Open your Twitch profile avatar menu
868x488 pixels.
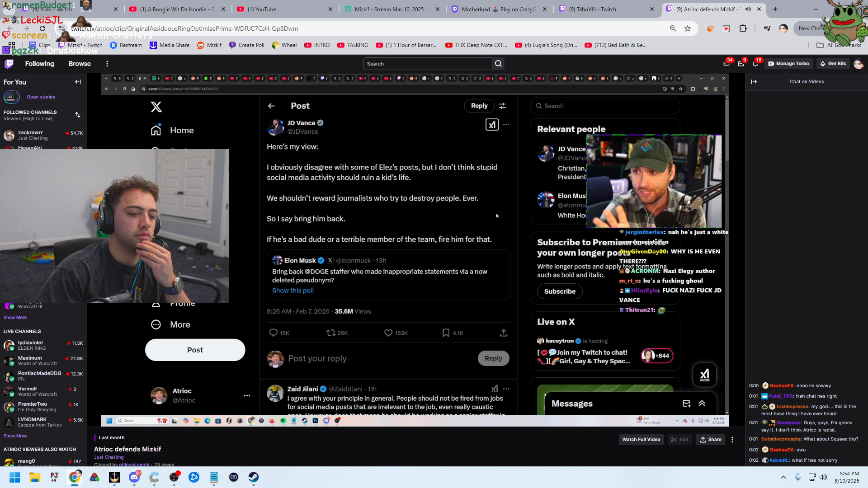(858, 64)
